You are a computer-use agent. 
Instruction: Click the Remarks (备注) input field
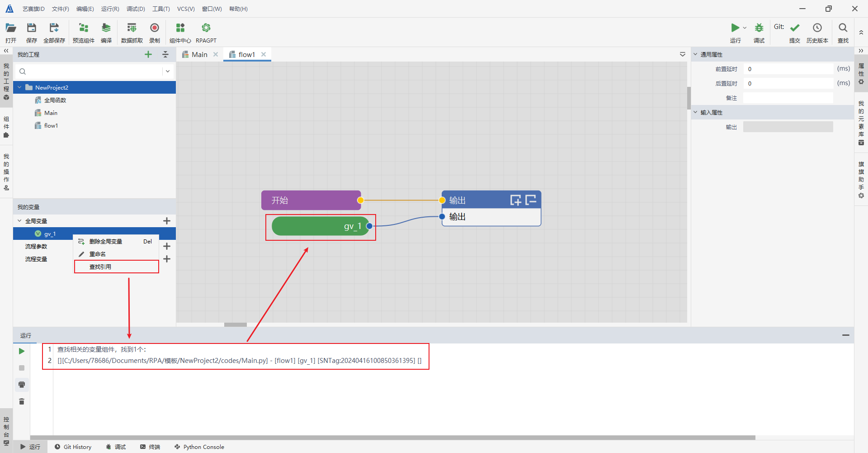click(788, 98)
